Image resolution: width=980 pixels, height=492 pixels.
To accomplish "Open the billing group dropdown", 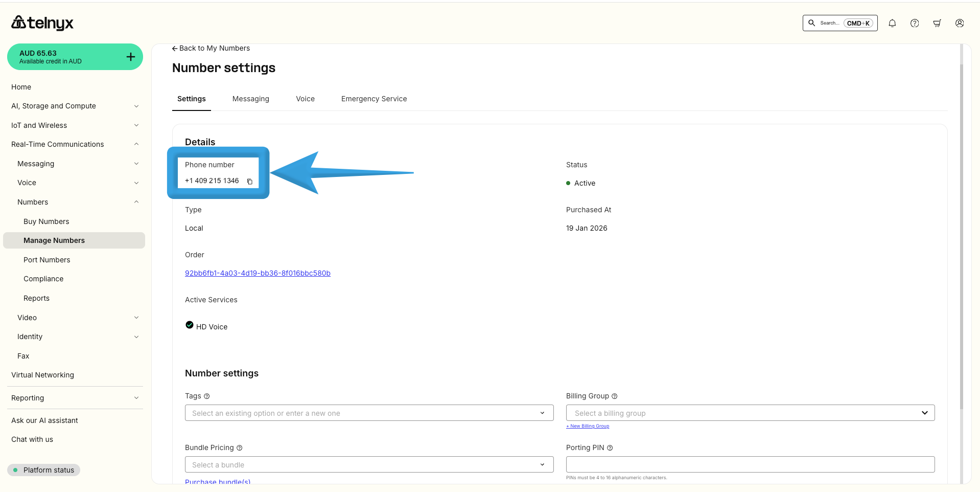I will point(750,413).
